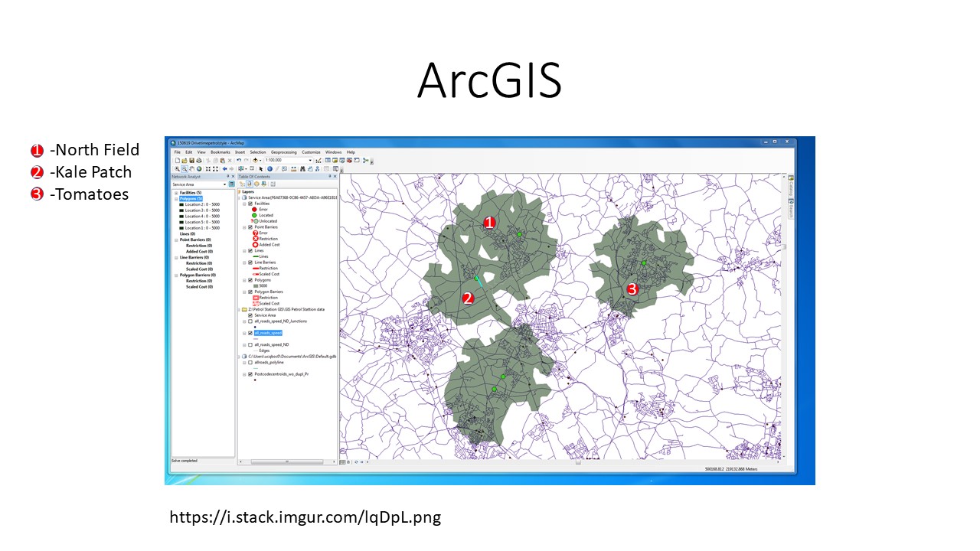Open the File menu
The image size is (980, 551).
point(177,152)
